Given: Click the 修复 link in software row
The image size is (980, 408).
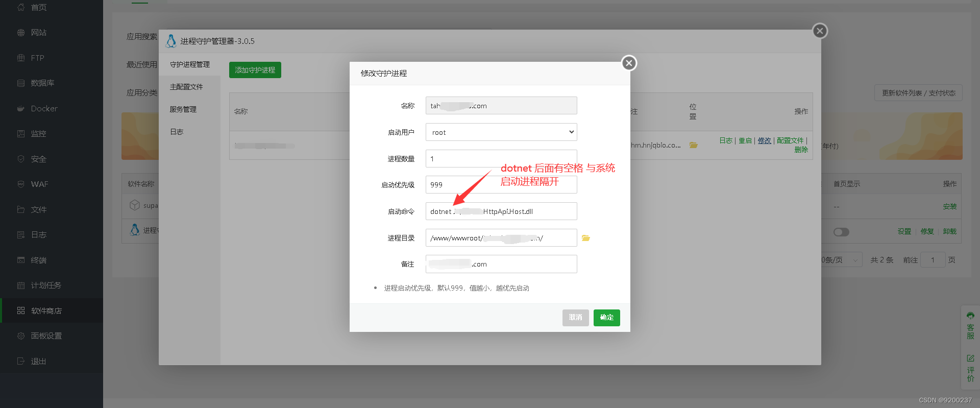Looking at the screenshot, I should pyautogui.click(x=927, y=231).
